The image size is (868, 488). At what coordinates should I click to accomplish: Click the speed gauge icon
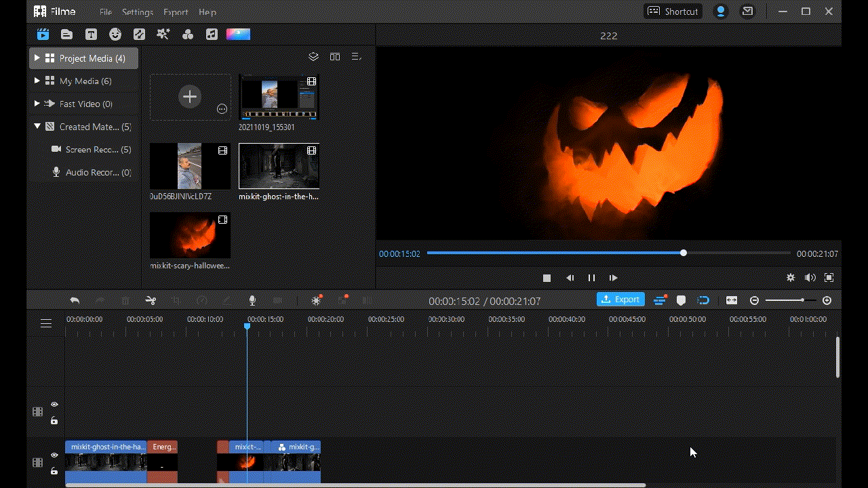(201, 300)
